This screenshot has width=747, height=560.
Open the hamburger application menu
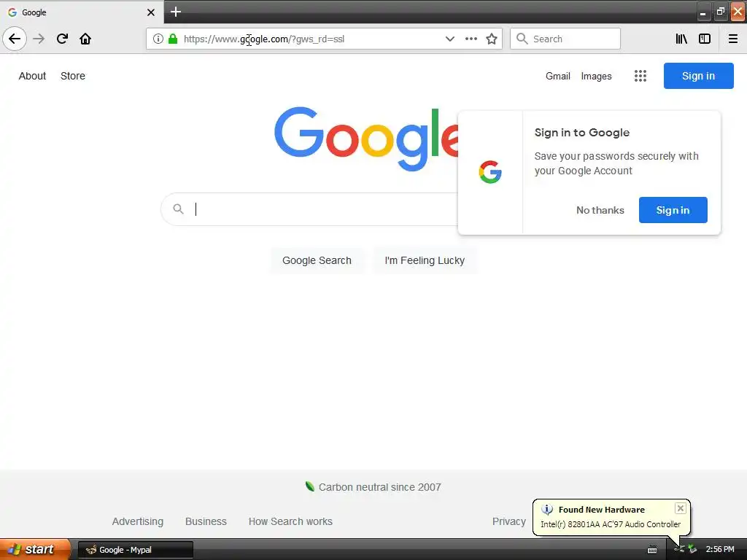click(733, 39)
